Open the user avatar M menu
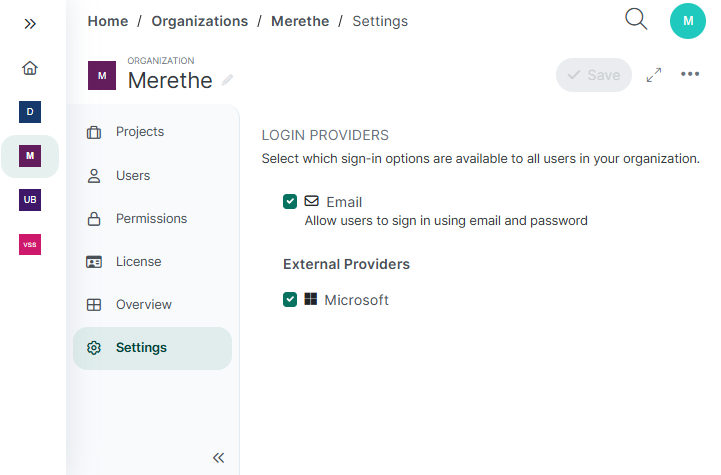 [x=688, y=21]
